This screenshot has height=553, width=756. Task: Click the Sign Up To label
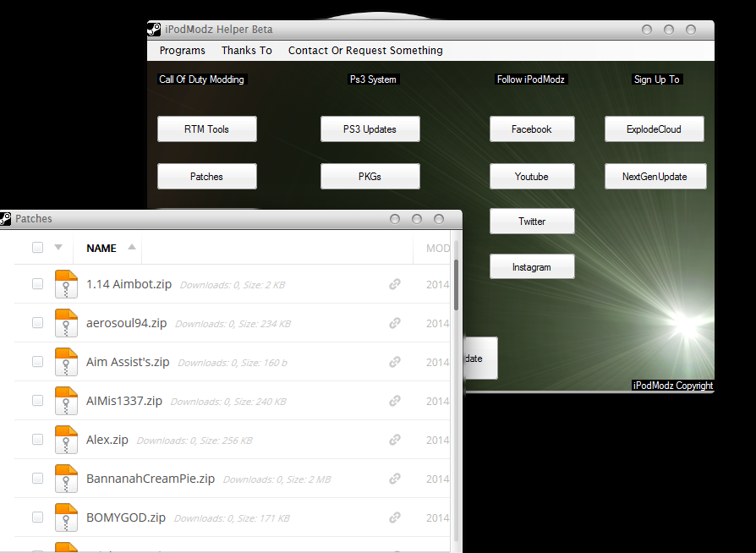click(657, 79)
